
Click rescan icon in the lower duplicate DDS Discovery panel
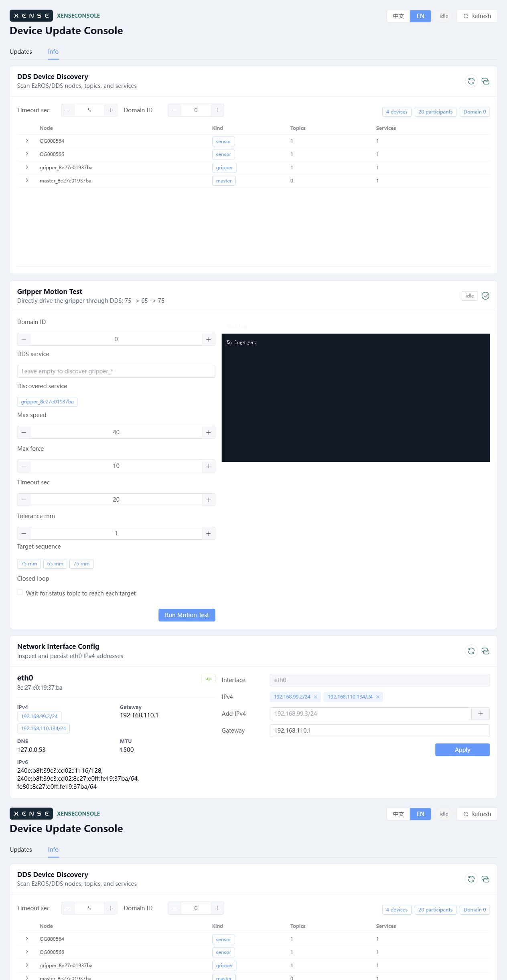tap(471, 879)
